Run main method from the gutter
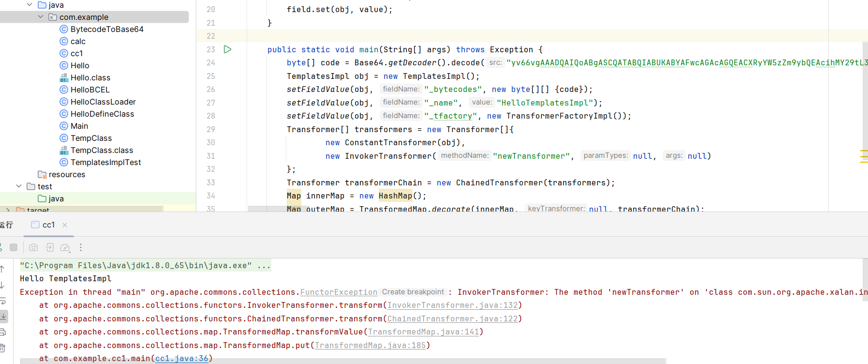 point(228,49)
